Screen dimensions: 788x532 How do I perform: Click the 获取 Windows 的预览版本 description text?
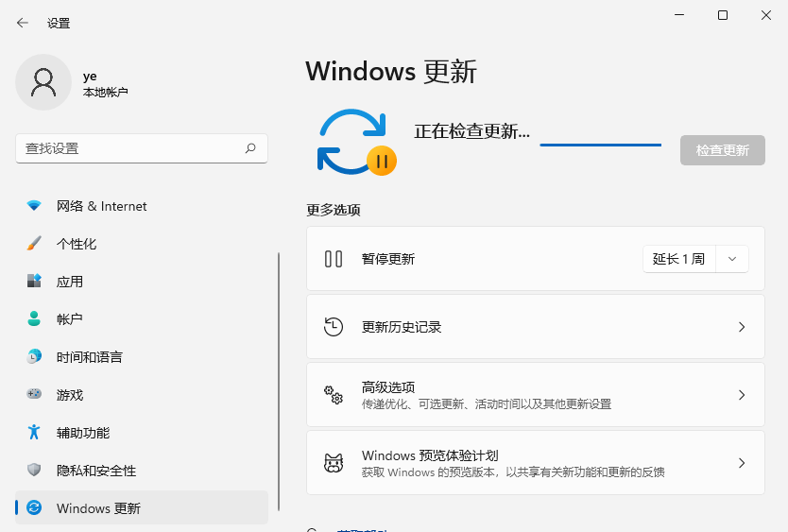click(513, 472)
